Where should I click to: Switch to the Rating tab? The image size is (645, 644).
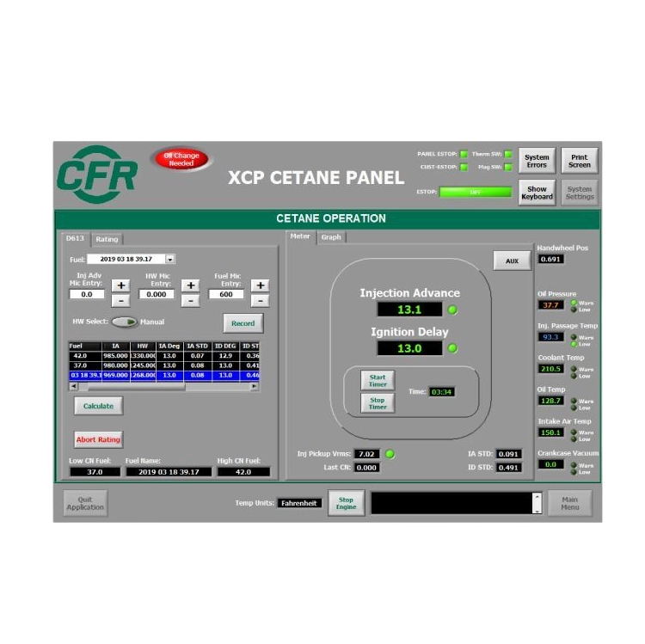click(107, 239)
